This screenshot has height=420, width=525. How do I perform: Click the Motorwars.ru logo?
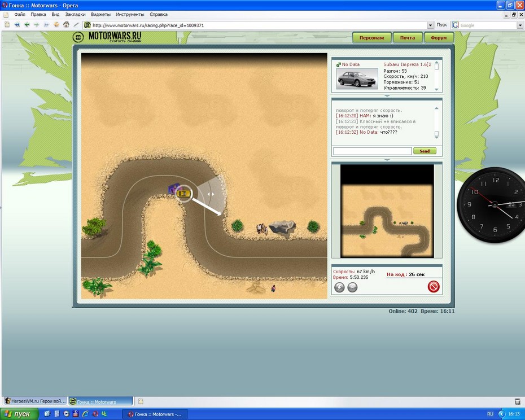click(107, 37)
